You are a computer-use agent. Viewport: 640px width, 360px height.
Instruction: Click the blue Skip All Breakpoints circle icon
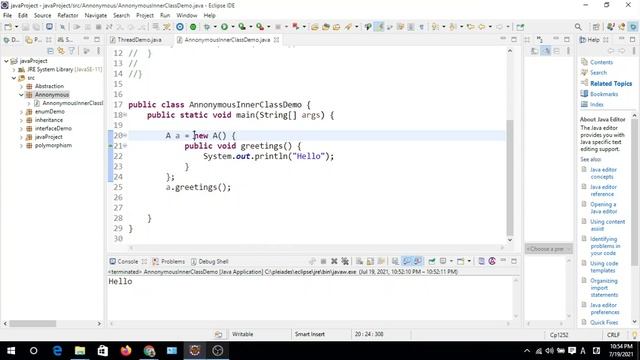(180, 27)
